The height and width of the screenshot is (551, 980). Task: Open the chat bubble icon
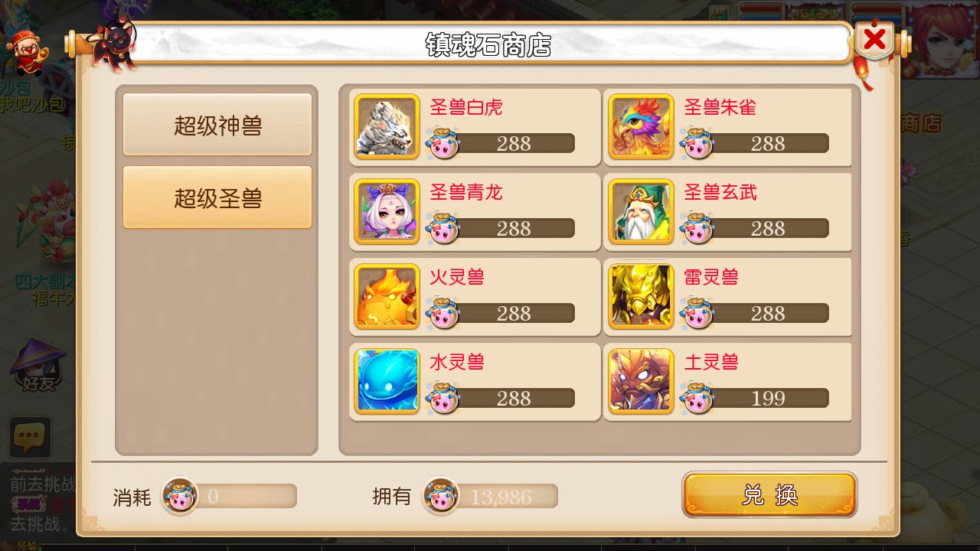30,438
